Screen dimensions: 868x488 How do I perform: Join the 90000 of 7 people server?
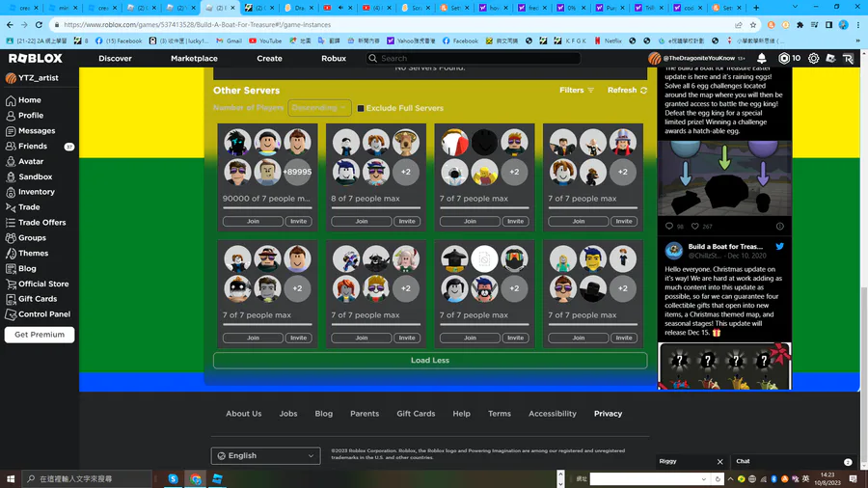253,221
